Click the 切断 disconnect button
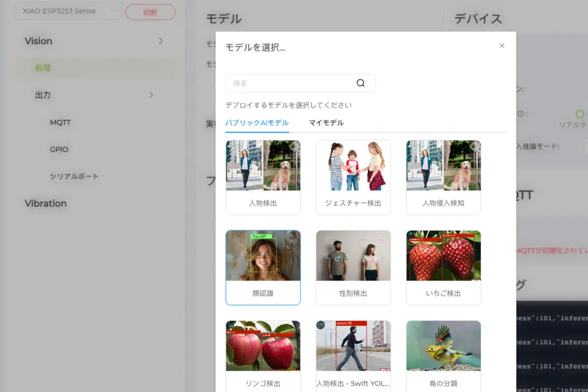The image size is (588, 392). (150, 13)
